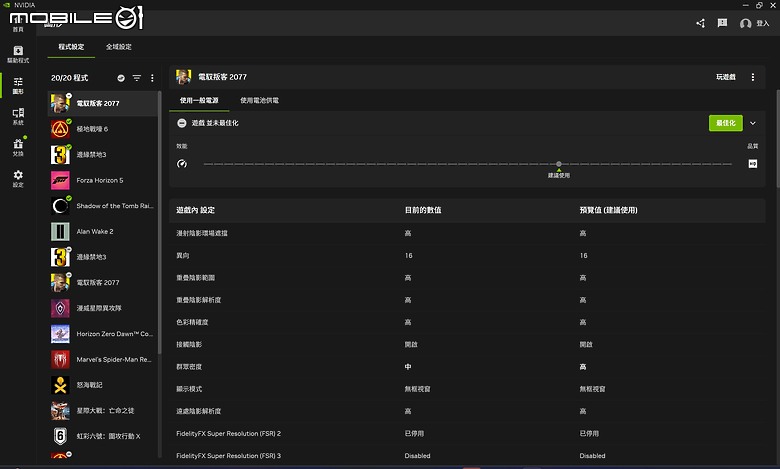Click the 遊戲 並未最佳化 status text
This screenshot has width=780, height=469.
point(215,123)
